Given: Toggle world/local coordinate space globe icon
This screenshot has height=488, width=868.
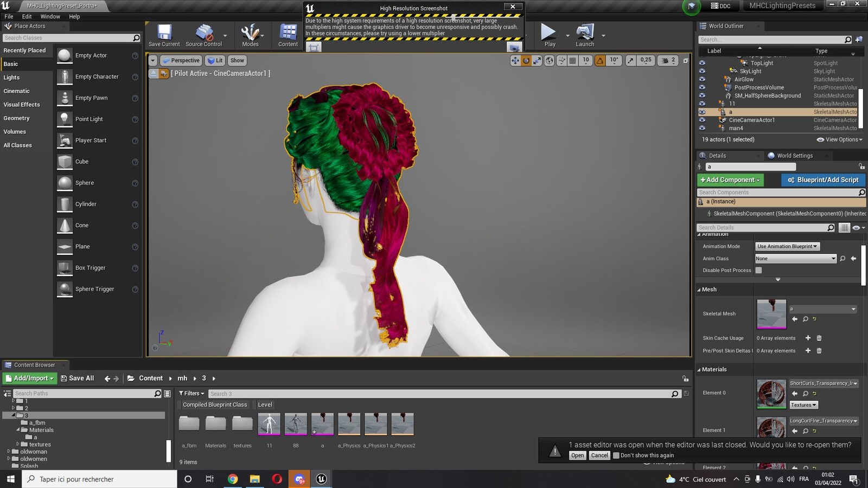Looking at the screenshot, I should coord(550,61).
